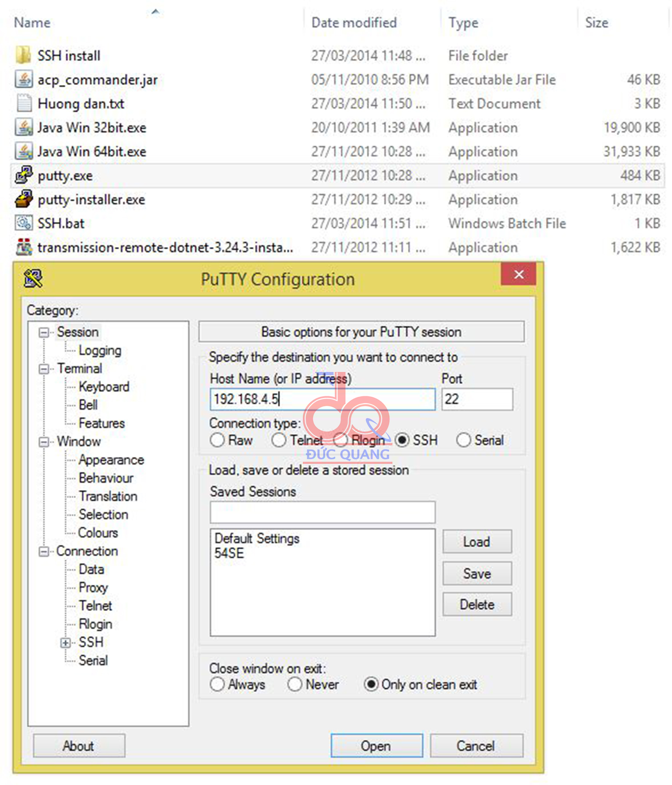The image size is (672, 785).
Task: Open the Rlogin category in tree
Action: click(x=95, y=624)
